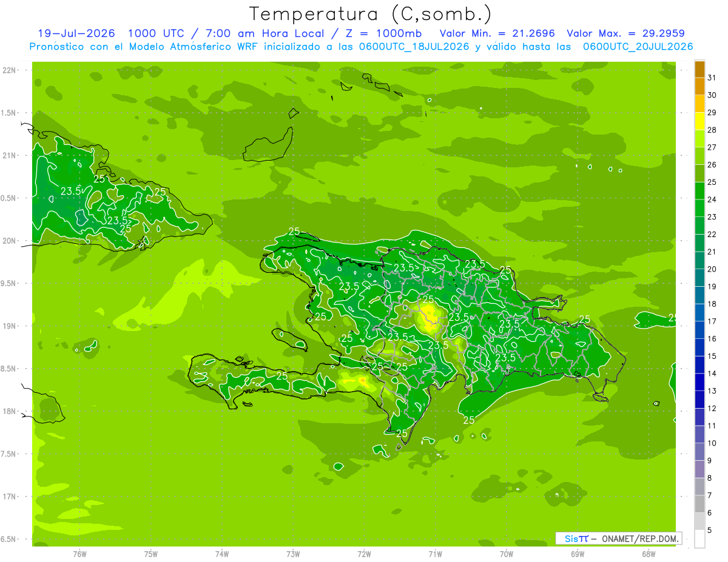Click the "73W" longitude label

click(x=293, y=554)
